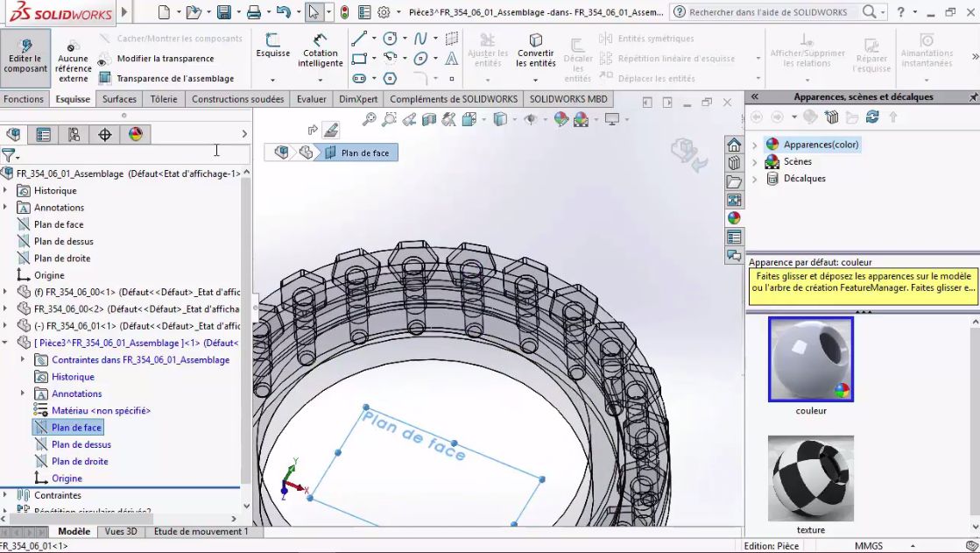980x553 pixels.
Task: Click Modifier la transparence
Action: coord(158,58)
